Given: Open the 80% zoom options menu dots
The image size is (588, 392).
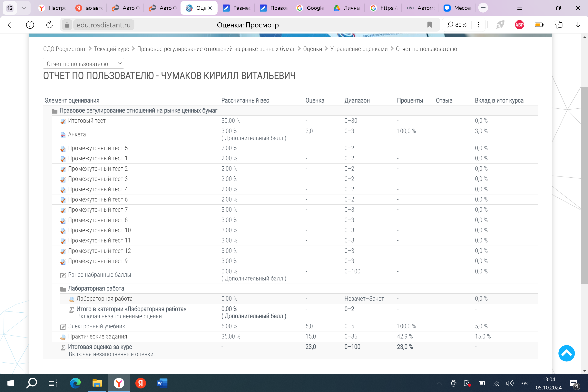Looking at the screenshot, I should click(x=478, y=25).
